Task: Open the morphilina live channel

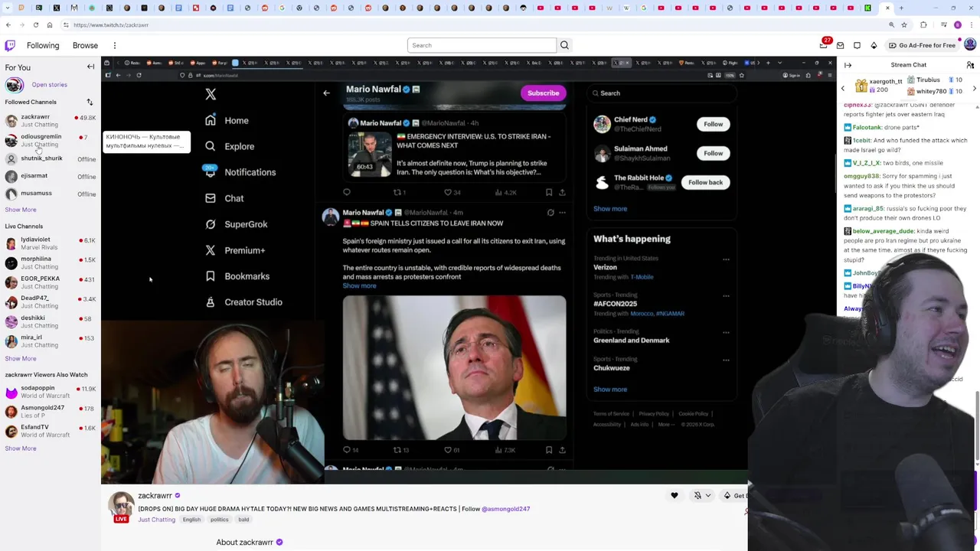Action: tap(50, 262)
